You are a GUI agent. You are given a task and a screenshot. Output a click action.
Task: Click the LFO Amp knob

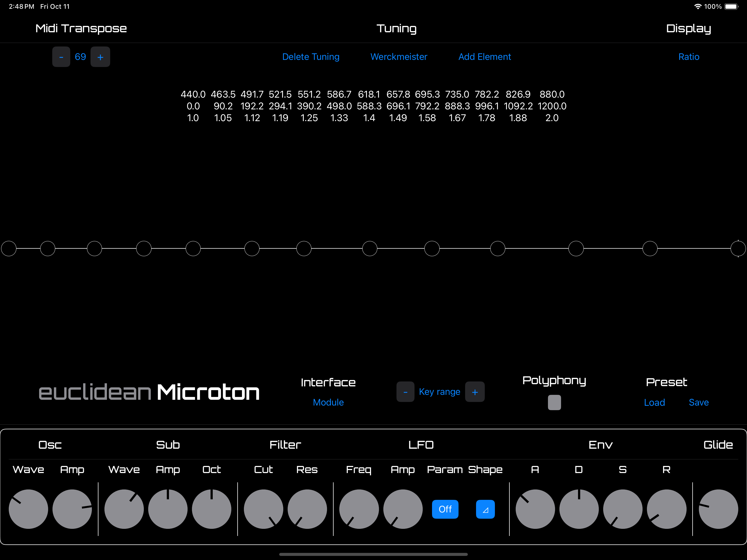click(403, 509)
